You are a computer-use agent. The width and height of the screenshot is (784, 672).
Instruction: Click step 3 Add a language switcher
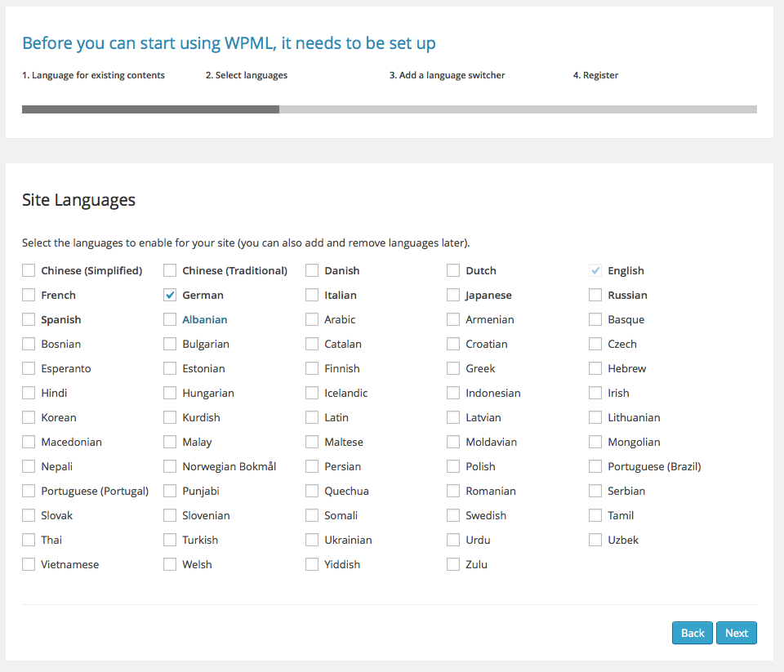pyautogui.click(x=447, y=75)
